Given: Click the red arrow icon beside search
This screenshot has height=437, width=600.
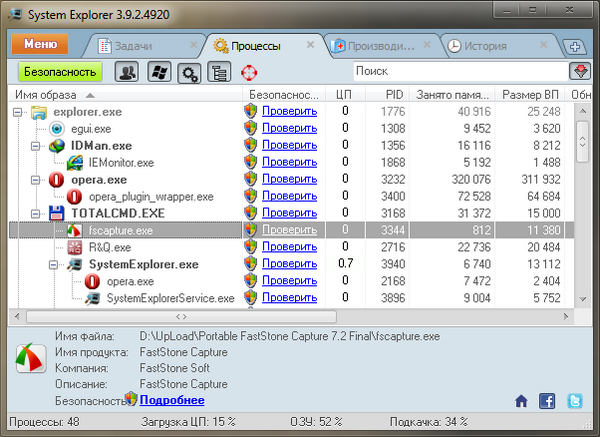Looking at the screenshot, I should tap(578, 72).
